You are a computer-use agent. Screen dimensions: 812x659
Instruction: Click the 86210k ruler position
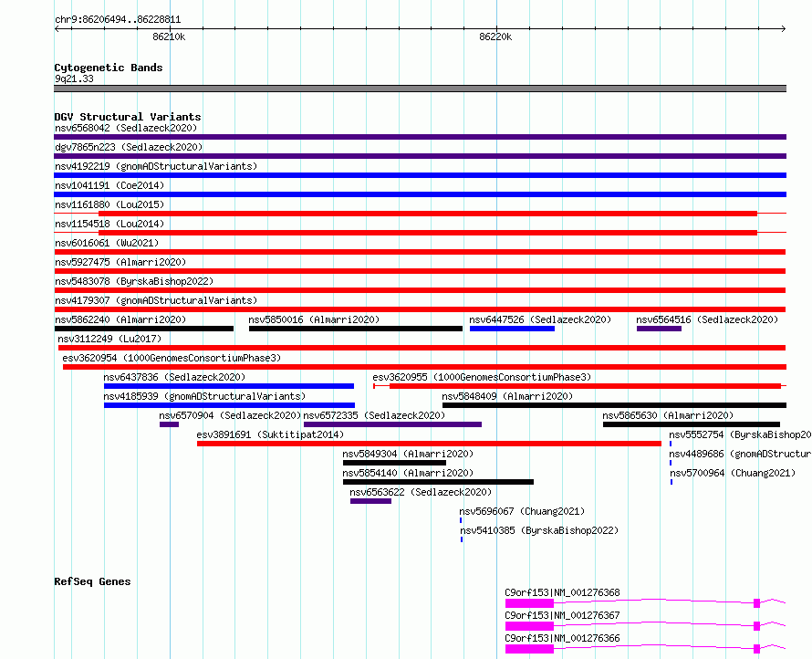(x=169, y=37)
